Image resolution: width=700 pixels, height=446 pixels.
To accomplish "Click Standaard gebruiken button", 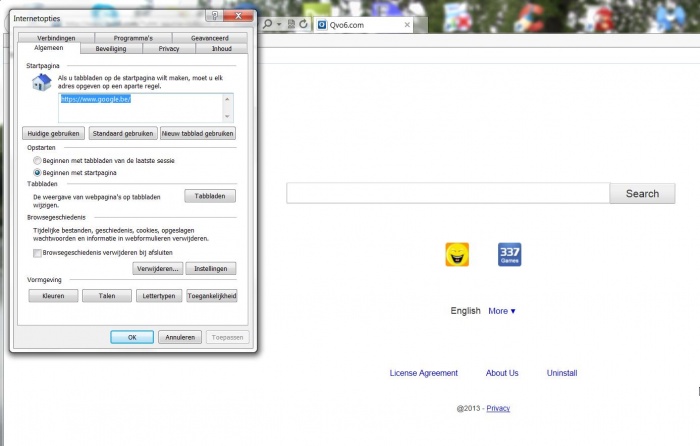I will [123, 133].
